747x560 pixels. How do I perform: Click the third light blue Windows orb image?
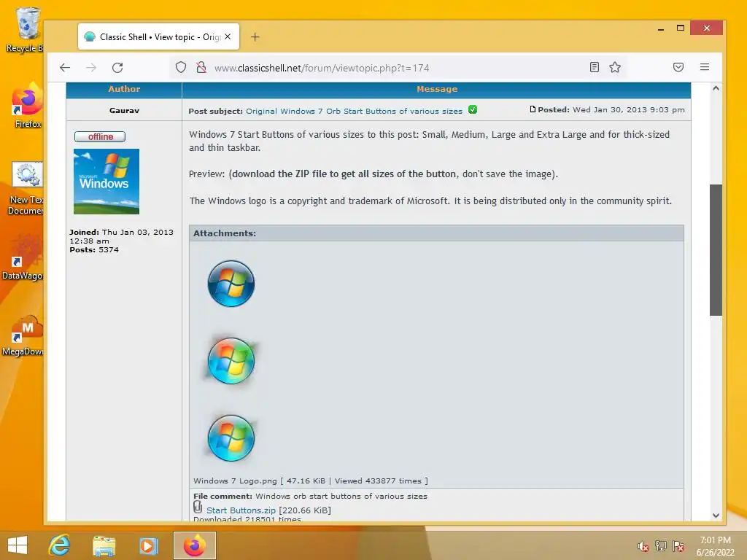(231, 438)
